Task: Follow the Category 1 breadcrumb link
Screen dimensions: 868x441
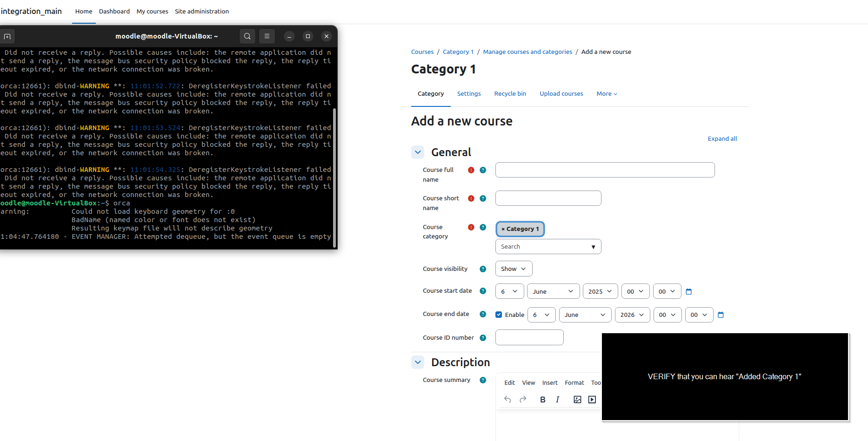Action: click(x=458, y=52)
